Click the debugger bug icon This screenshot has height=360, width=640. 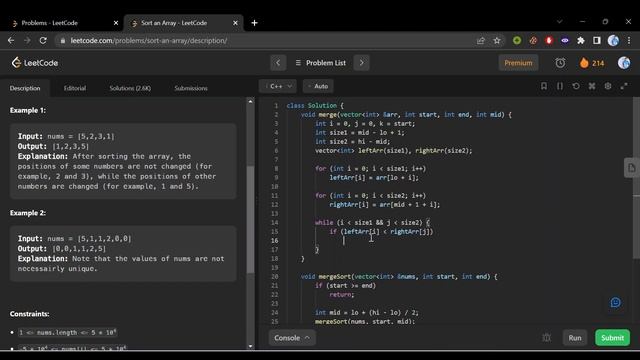click(547, 338)
